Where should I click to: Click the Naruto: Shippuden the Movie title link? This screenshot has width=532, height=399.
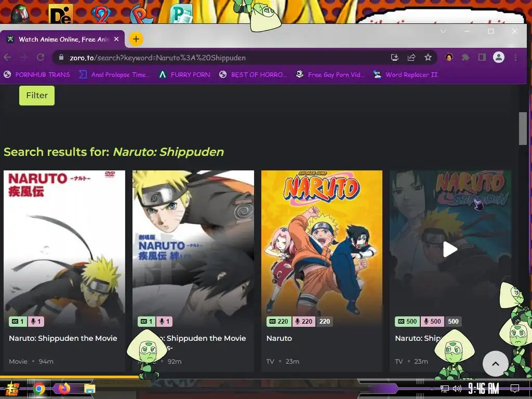(x=63, y=338)
